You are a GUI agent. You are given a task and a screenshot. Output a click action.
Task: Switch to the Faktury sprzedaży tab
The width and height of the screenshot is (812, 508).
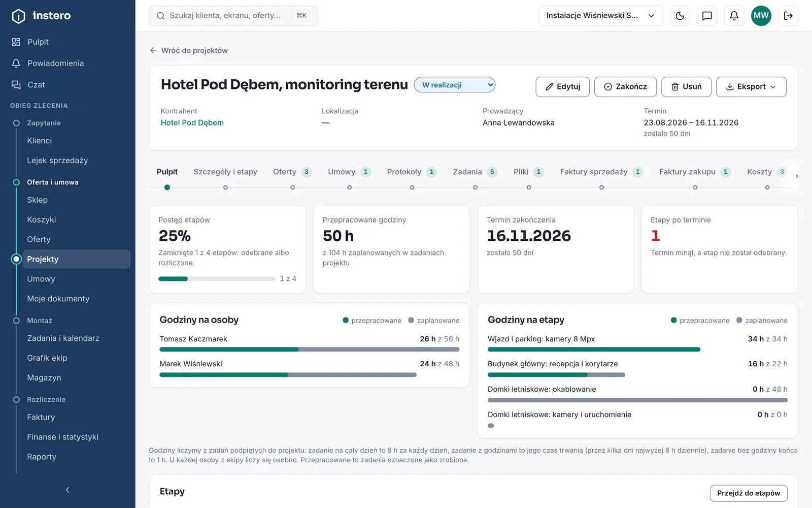pos(601,172)
